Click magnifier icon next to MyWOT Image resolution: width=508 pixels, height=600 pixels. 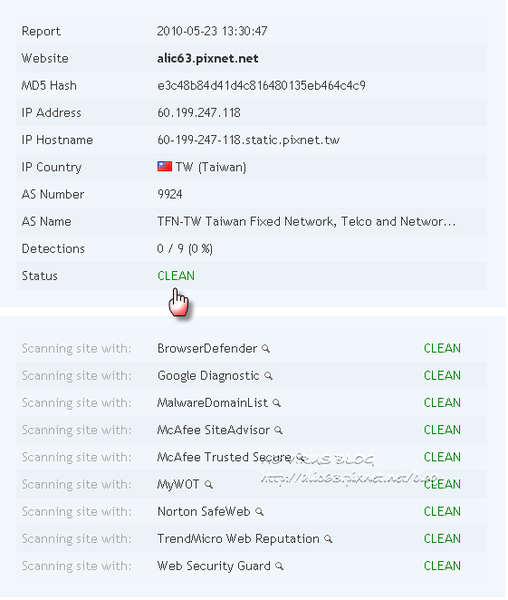(x=210, y=486)
